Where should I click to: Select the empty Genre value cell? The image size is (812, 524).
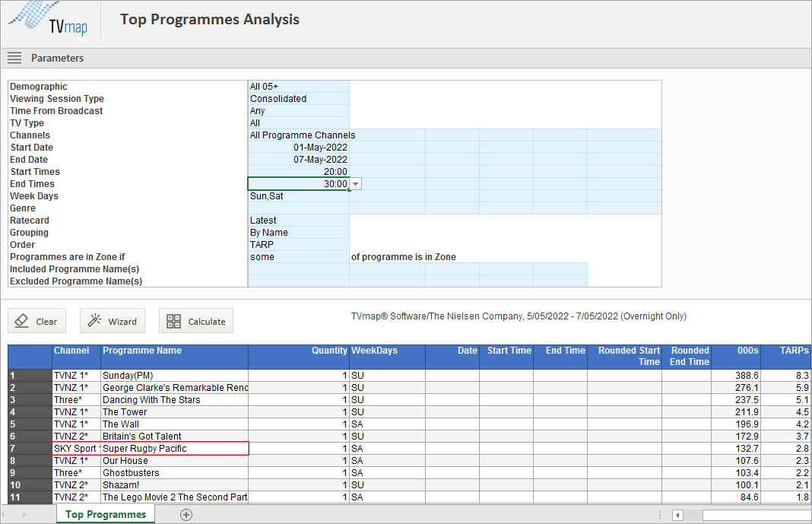pos(299,208)
